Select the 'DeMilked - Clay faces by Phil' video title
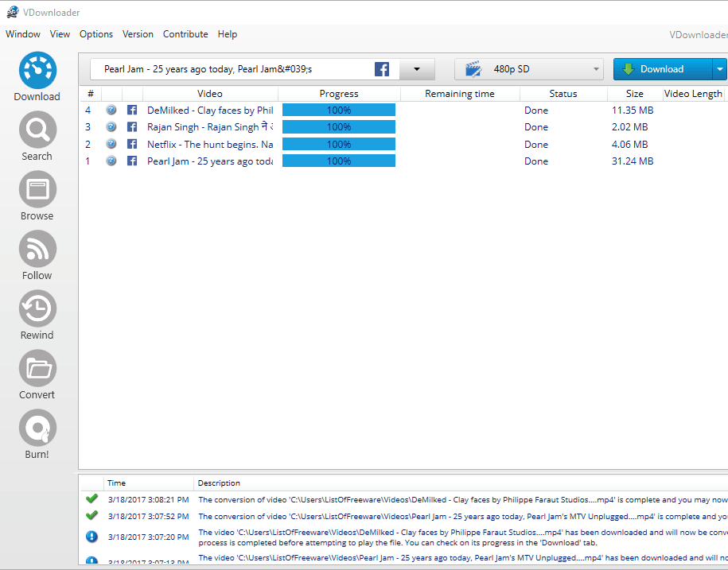The width and height of the screenshot is (728, 570). pyautogui.click(x=210, y=111)
